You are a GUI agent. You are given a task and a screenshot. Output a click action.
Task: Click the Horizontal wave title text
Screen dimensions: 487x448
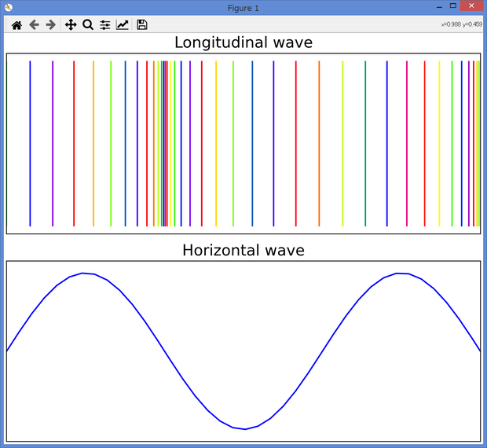click(243, 250)
